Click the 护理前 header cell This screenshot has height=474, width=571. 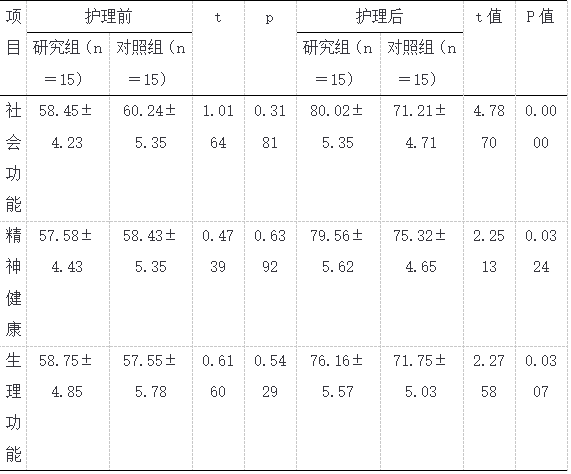pos(109,17)
